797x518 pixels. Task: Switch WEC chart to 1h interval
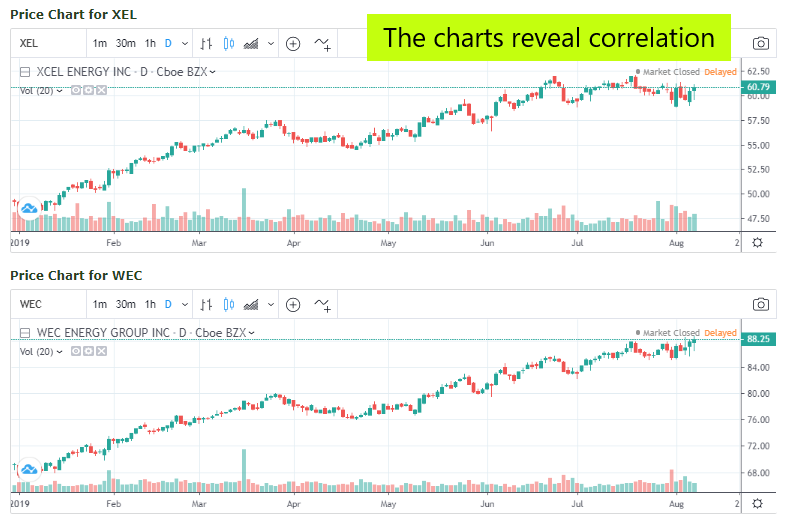(150, 304)
